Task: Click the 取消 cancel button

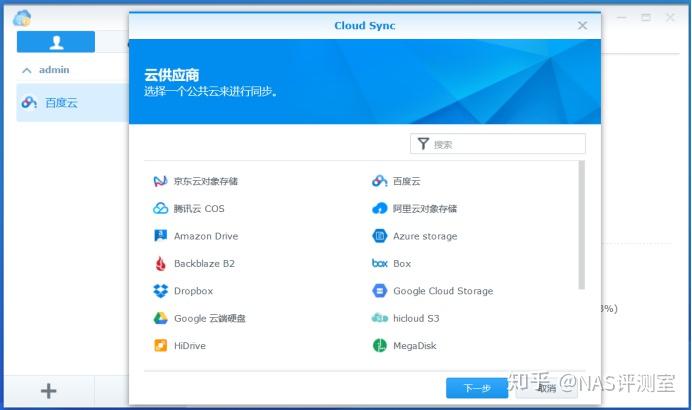Action: click(x=546, y=388)
